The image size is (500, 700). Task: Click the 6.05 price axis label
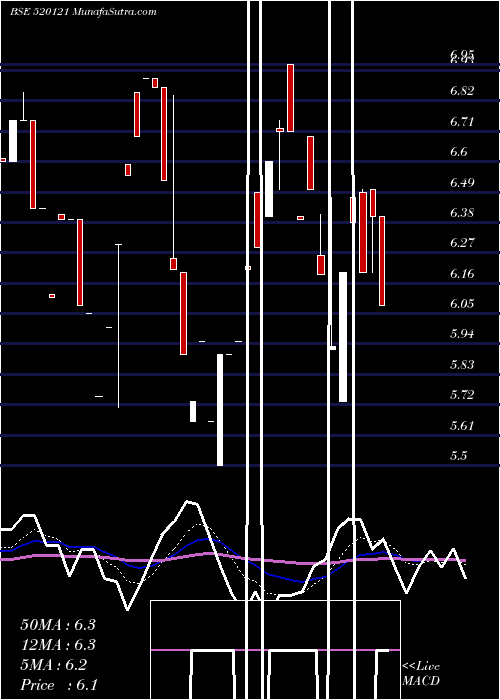pyautogui.click(x=462, y=304)
